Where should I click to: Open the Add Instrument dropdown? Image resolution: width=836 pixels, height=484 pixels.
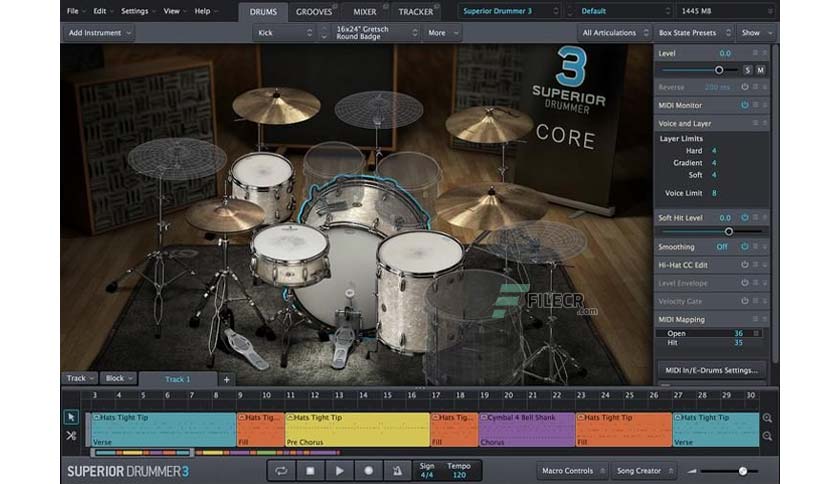tap(99, 33)
